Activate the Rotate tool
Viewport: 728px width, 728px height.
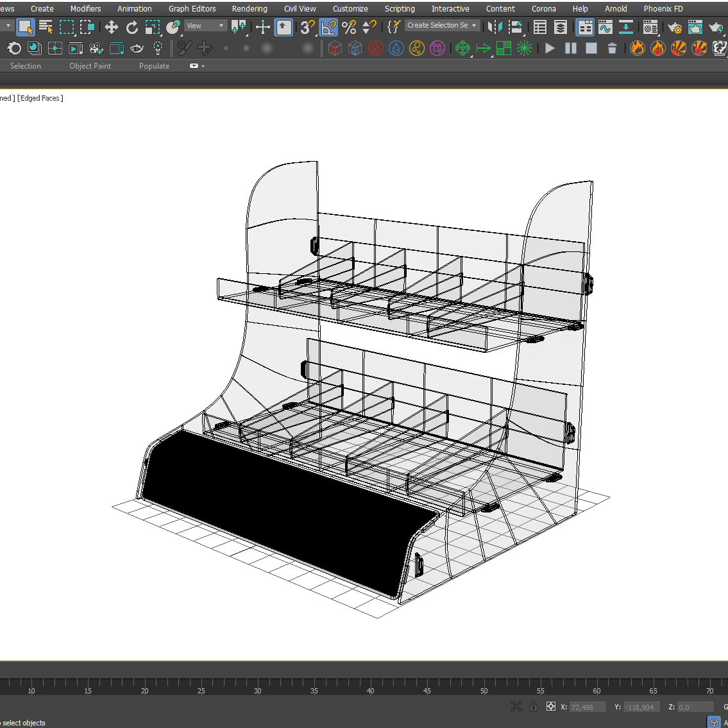tap(132, 27)
